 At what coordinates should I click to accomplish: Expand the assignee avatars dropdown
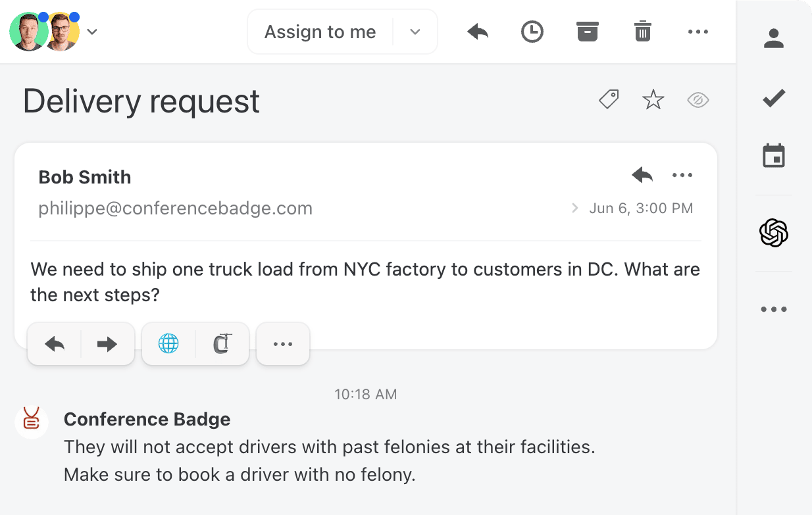(x=92, y=31)
